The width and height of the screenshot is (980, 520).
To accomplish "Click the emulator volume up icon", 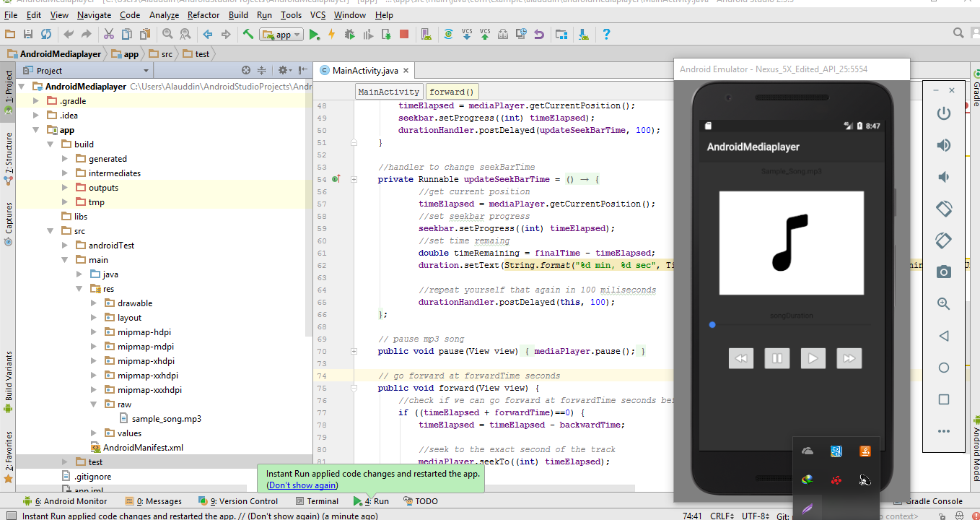I will tap(943, 145).
